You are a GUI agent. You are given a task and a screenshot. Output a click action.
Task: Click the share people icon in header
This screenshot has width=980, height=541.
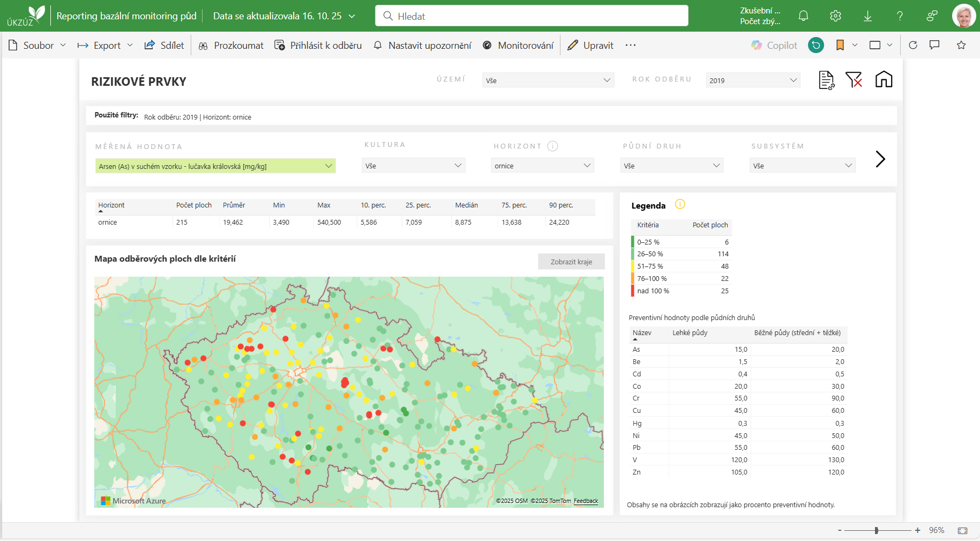(x=932, y=16)
